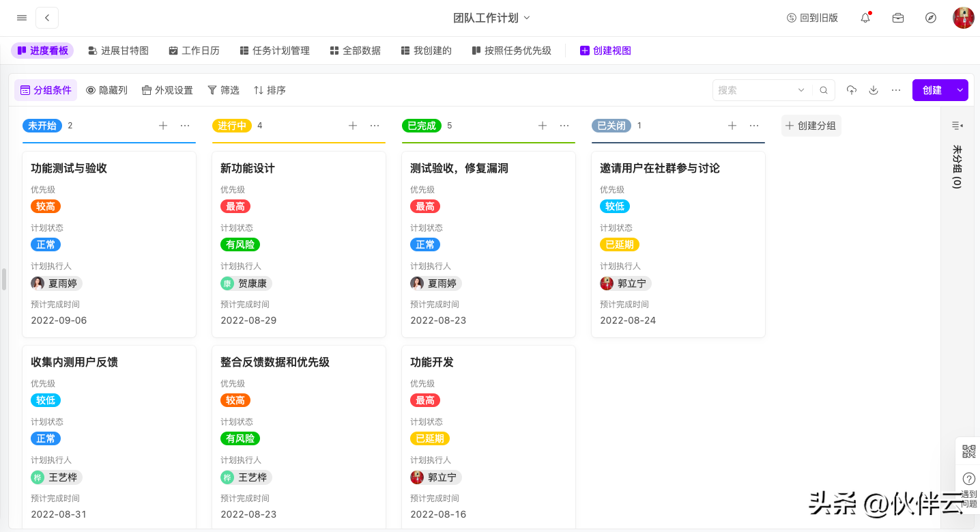
Task: Switch to 进展甘特图 view tab
Action: [118, 51]
